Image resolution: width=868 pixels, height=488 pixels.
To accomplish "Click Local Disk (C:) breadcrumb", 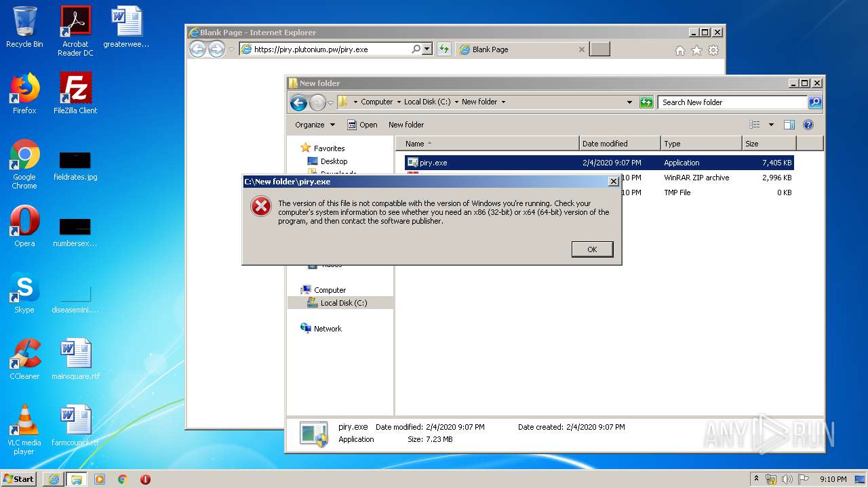I will 427,102.
